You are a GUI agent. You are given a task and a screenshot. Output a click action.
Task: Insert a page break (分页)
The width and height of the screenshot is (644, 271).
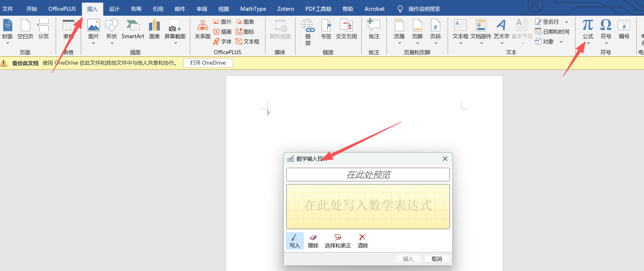(x=43, y=29)
